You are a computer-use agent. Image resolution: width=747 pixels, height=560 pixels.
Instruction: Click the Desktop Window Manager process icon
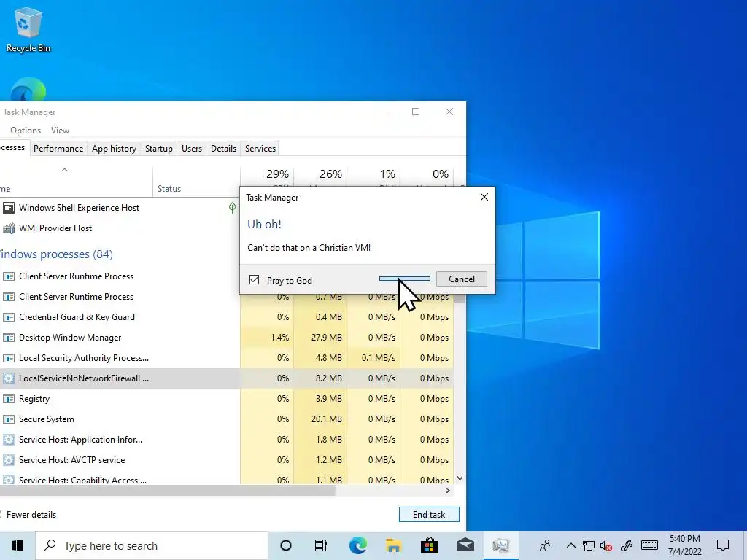pyautogui.click(x=9, y=338)
